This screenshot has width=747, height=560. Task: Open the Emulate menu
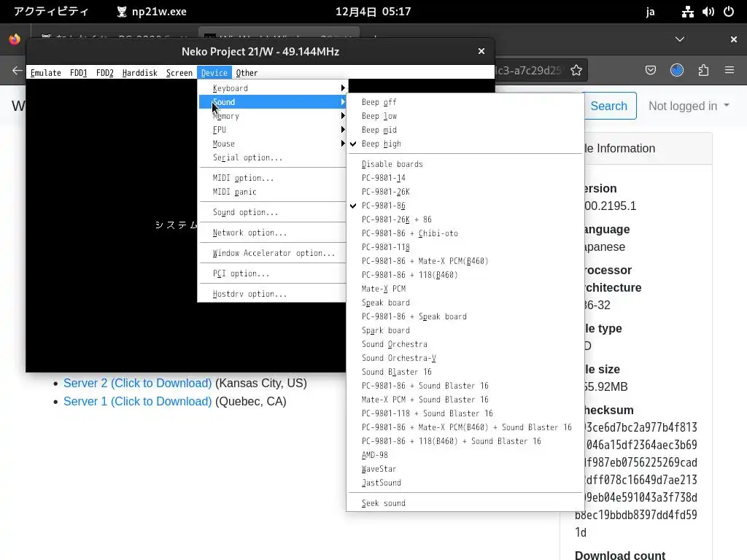point(46,73)
